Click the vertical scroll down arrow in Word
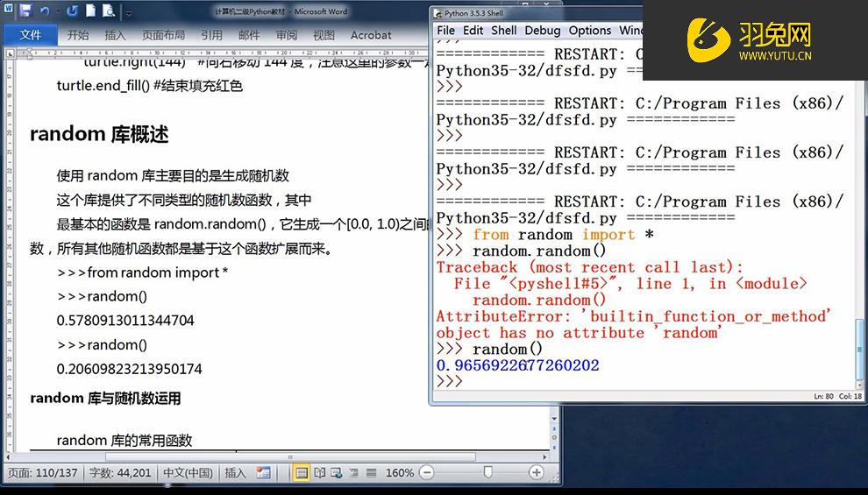This screenshot has width=868, height=495. click(554, 419)
